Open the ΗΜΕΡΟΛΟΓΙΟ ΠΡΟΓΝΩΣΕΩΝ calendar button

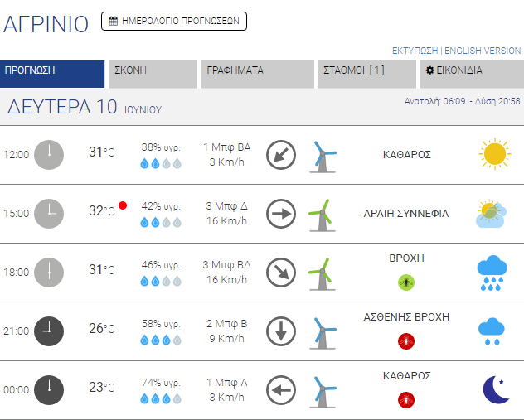pyautogui.click(x=174, y=22)
